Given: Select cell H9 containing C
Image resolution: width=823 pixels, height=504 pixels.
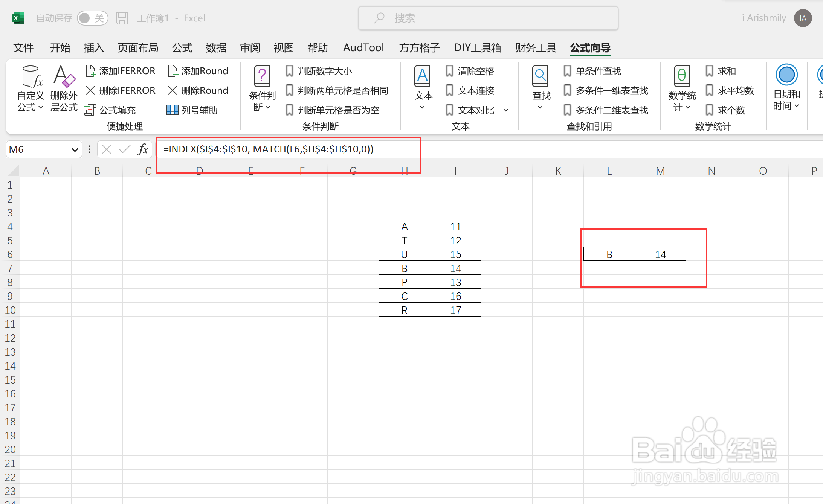Looking at the screenshot, I should (404, 296).
